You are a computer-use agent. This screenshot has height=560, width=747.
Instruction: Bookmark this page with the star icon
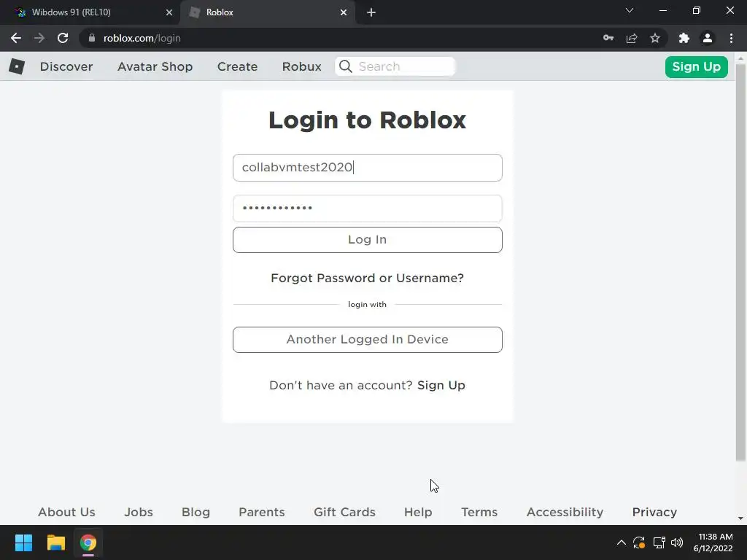[655, 38]
